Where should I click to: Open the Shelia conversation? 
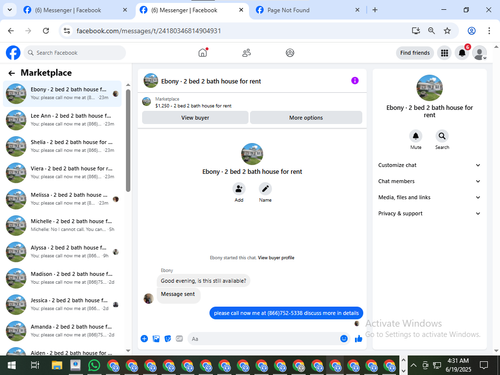(62, 146)
